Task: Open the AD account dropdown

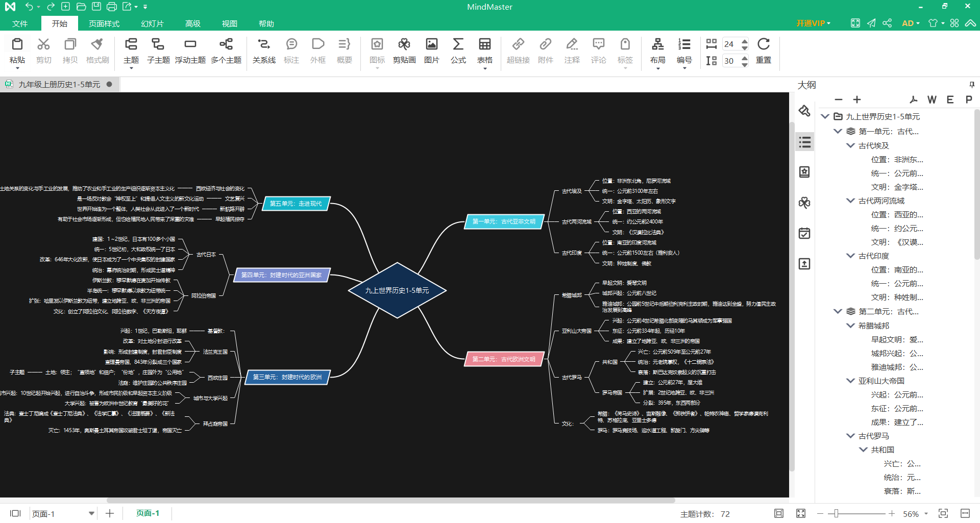Action: pos(911,23)
